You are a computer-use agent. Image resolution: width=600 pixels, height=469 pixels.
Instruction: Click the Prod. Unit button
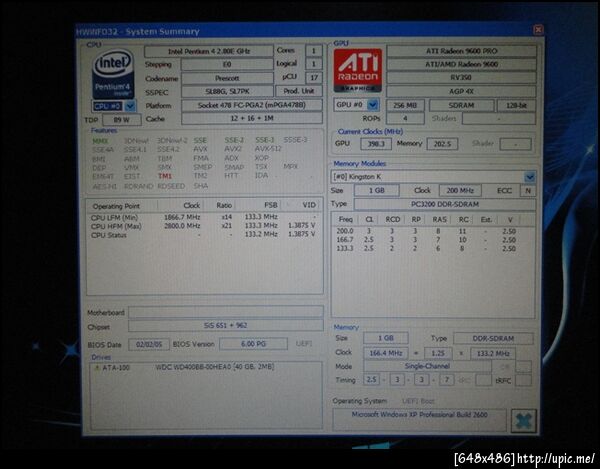[299, 91]
